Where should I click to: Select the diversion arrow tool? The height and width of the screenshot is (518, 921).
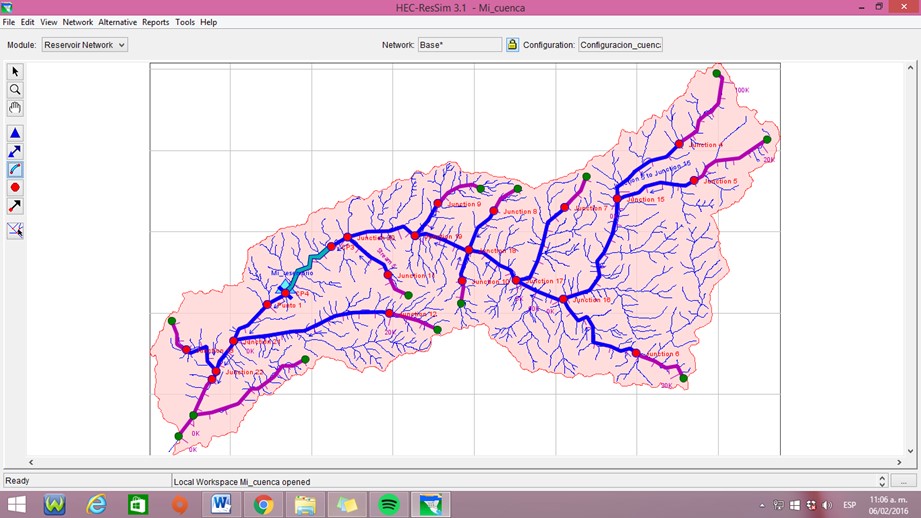tap(15, 206)
